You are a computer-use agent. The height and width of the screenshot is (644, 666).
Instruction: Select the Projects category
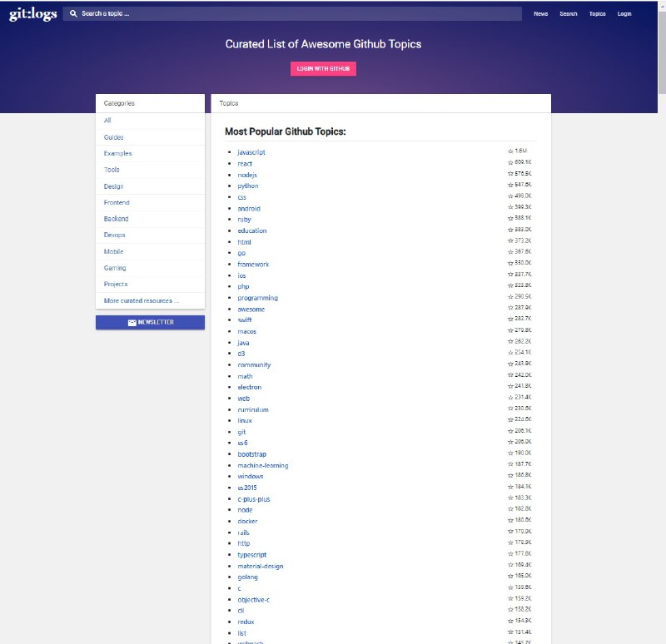150,284
